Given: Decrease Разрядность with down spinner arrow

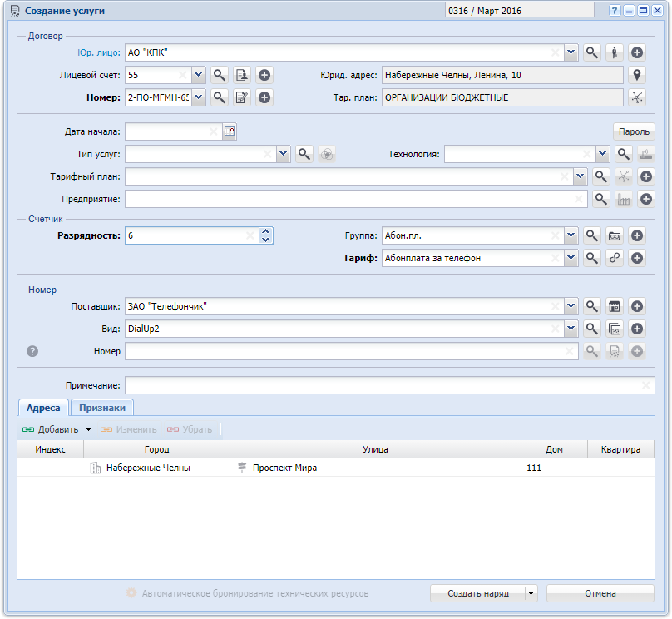Looking at the screenshot, I should click(265, 240).
